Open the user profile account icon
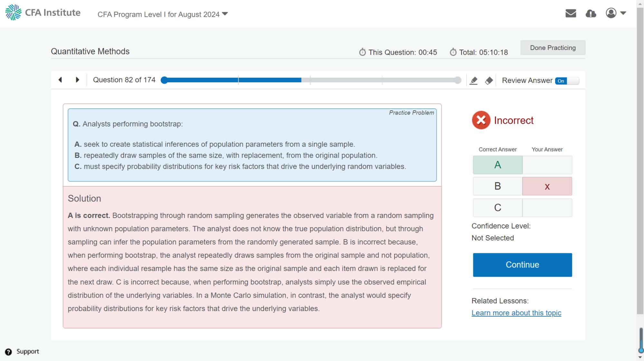 click(x=611, y=13)
